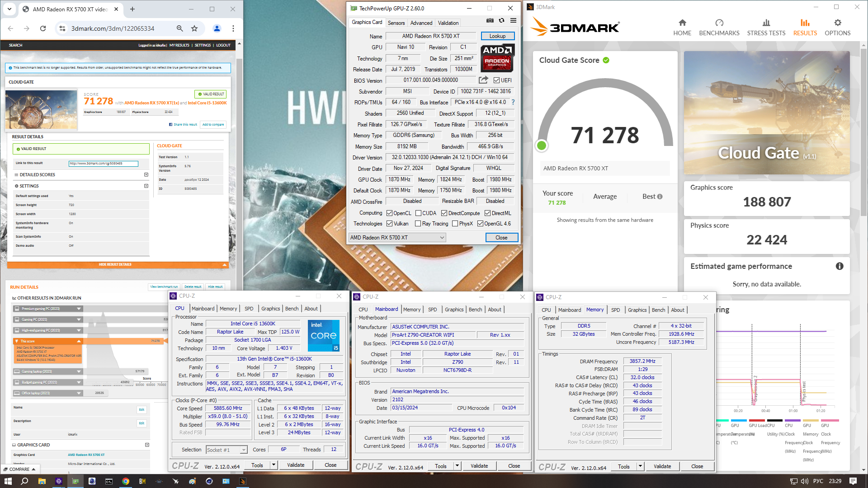Screen dimensions: 868x488
Task: Open the Tools dropdown arrow in CPU-Z CPU window
Action: (274, 465)
